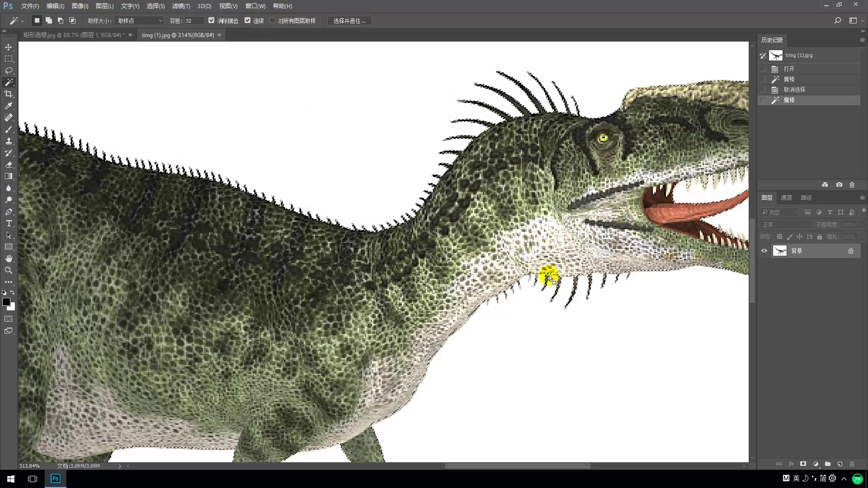Image resolution: width=868 pixels, height=488 pixels.
Task: Uncheck the contiguous (连续) option
Action: [247, 20]
